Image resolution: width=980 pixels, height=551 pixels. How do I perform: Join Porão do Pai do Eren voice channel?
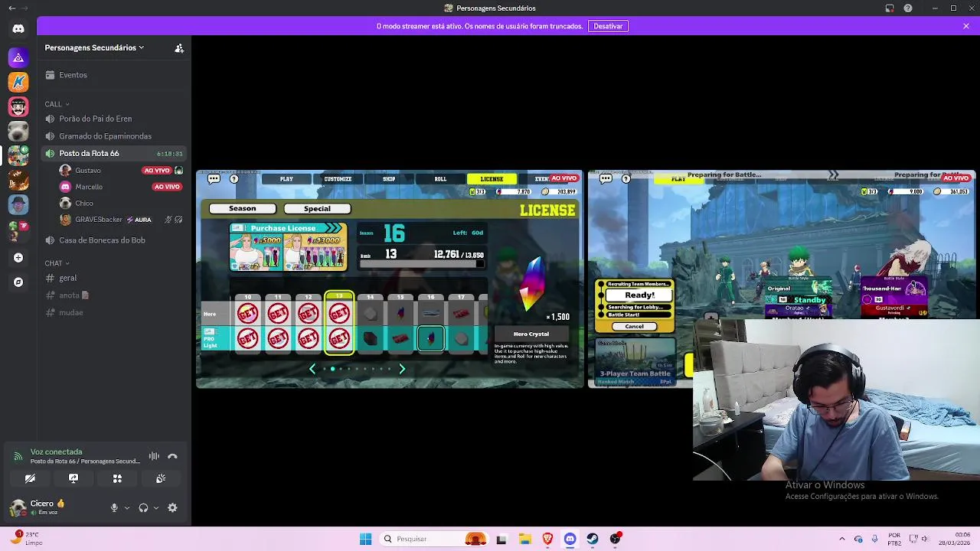coord(115,119)
